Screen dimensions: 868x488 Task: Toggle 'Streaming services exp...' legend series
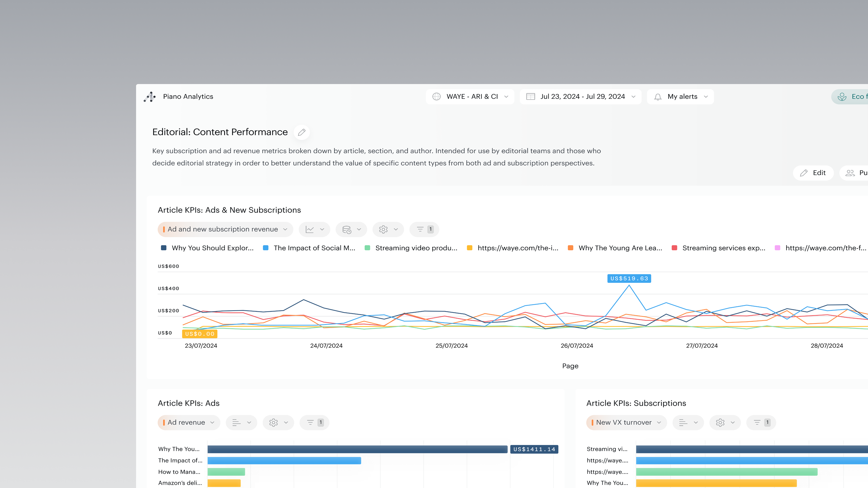[x=723, y=248]
